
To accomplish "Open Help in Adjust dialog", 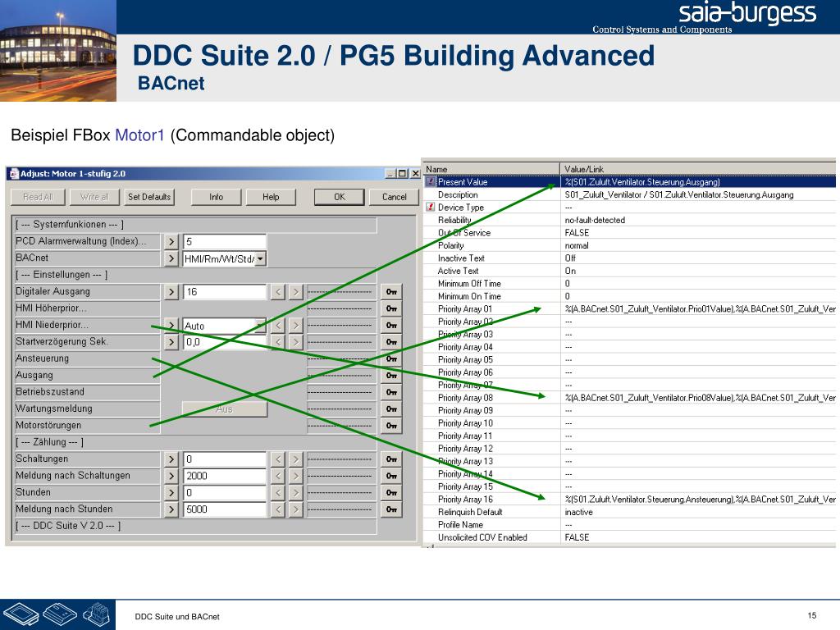I will click(271, 197).
